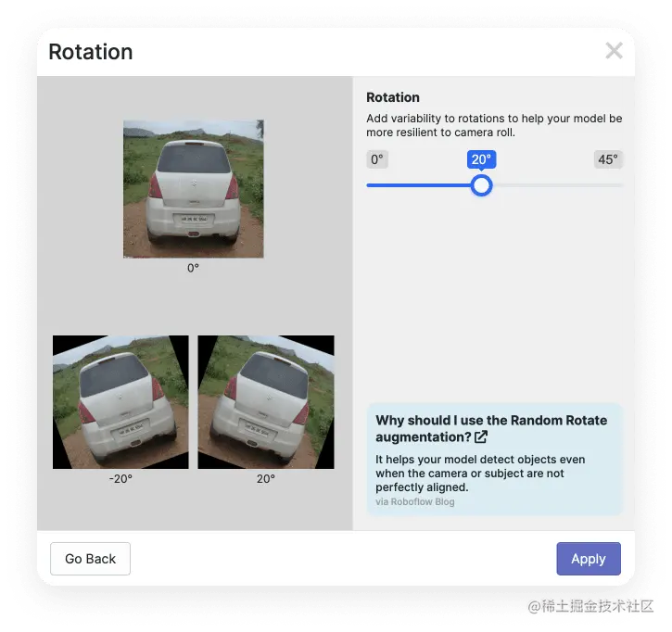672x632 pixels.
Task: Open the Random Rotate augmentation link
Action: tap(491, 428)
